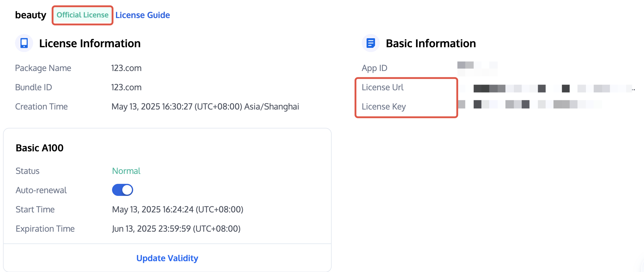Click the blurred App ID value
The height and width of the screenshot is (272, 644).
point(477,68)
